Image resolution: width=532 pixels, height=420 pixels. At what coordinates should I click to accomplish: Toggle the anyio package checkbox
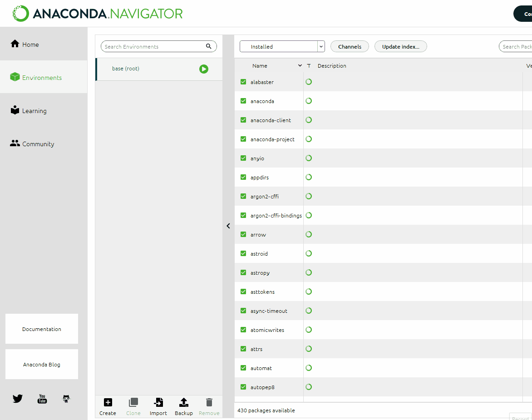(x=243, y=158)
